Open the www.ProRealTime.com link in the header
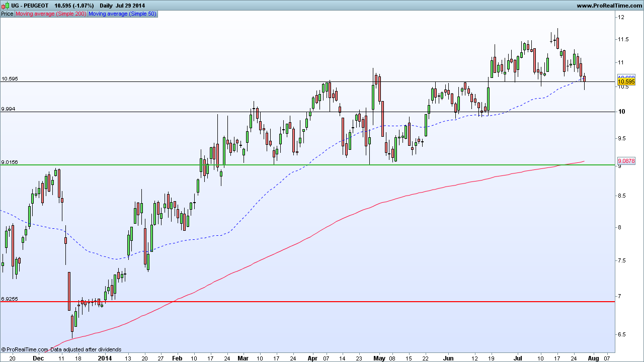644x362 pixels. [609, 6]
